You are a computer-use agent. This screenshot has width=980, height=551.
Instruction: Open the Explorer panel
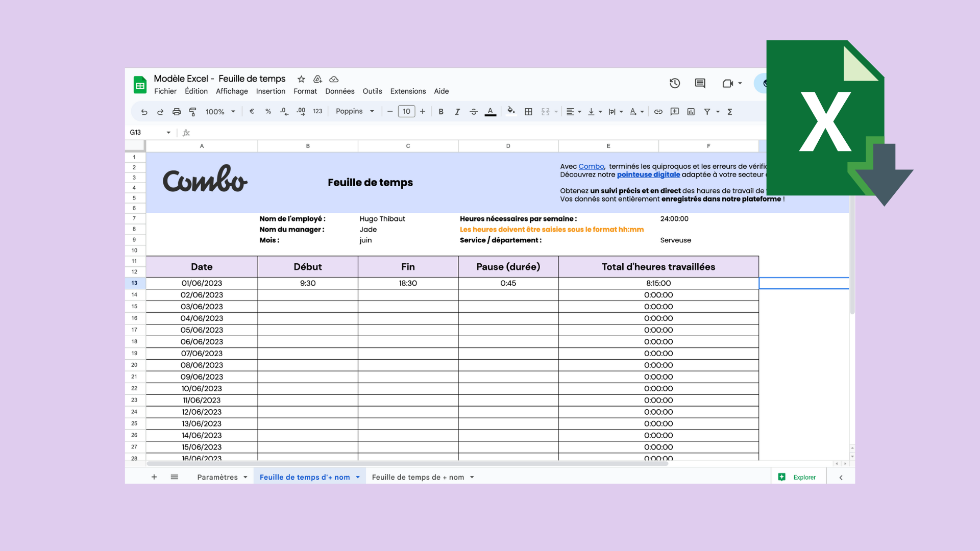point(799,477)
